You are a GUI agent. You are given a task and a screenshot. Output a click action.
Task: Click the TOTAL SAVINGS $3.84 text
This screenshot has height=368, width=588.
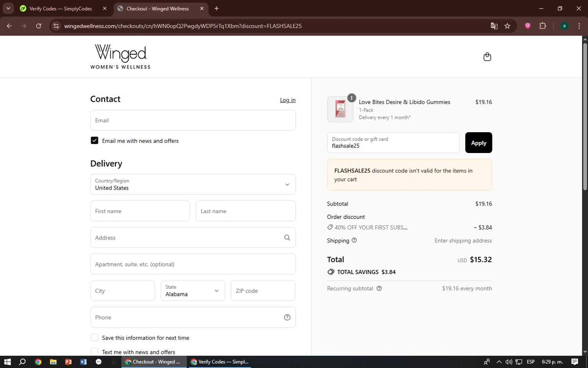coord(366,272)
